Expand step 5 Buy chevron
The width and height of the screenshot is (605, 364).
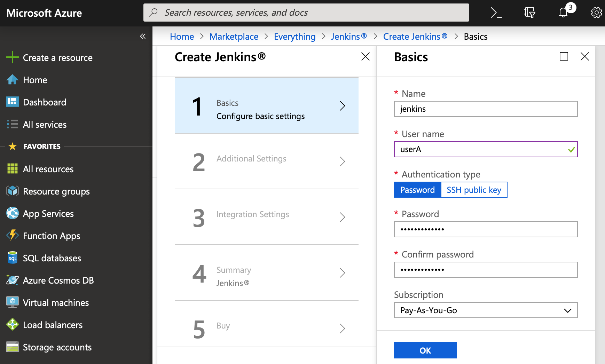[x=342, y=329]
